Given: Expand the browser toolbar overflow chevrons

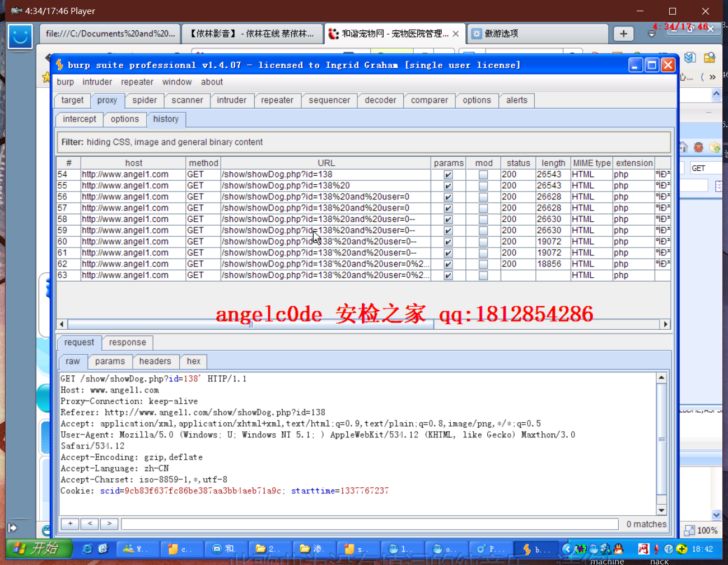Looking at the screenshot, I should [x=712, y=77].
